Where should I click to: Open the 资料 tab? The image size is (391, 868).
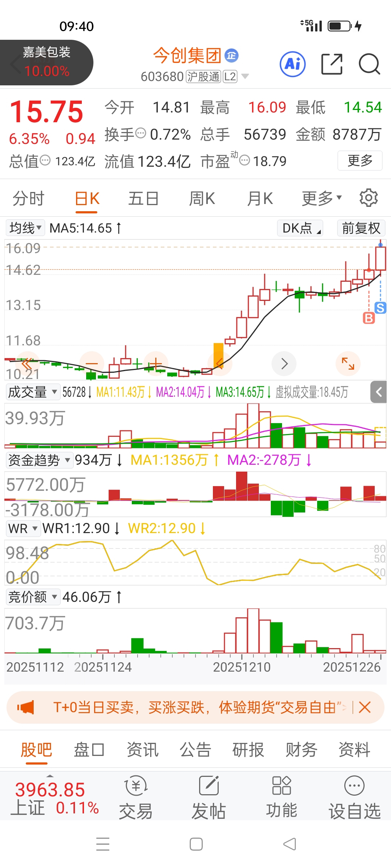(x=354, y=750)
